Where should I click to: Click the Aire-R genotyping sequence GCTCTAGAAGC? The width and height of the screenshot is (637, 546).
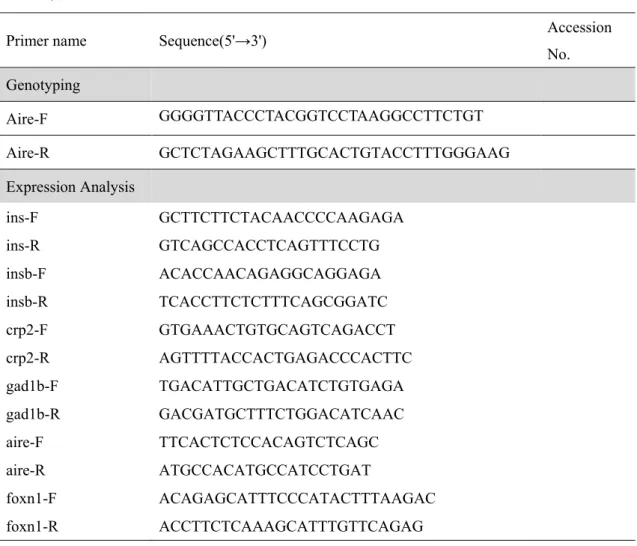point(334,153)
